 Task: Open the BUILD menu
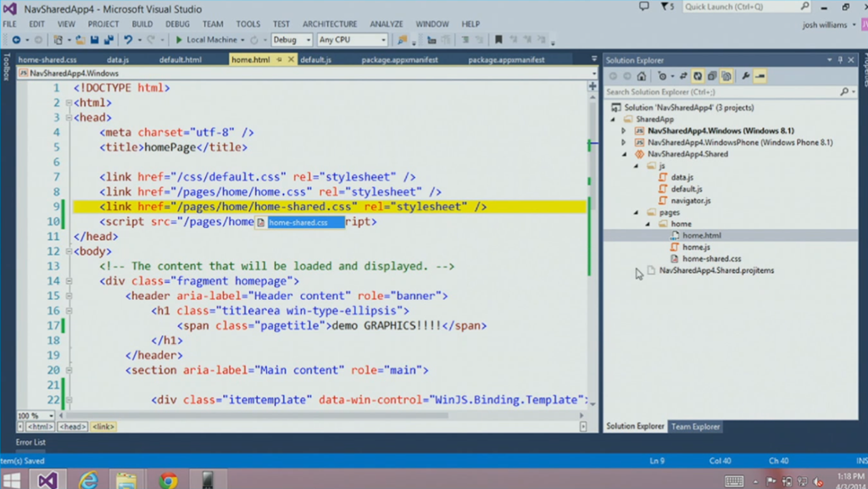pos(142,24)
